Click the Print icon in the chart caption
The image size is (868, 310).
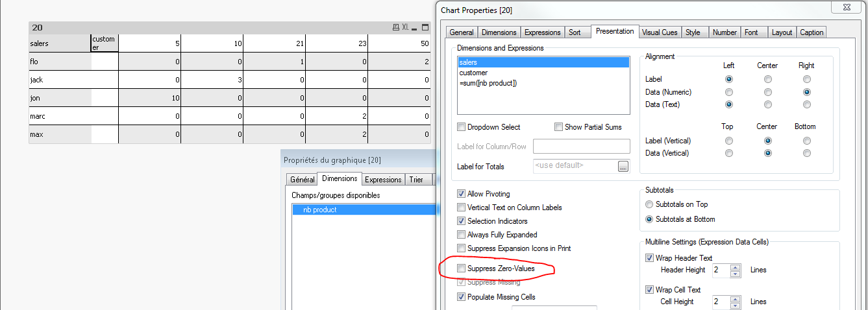(395, 28)
